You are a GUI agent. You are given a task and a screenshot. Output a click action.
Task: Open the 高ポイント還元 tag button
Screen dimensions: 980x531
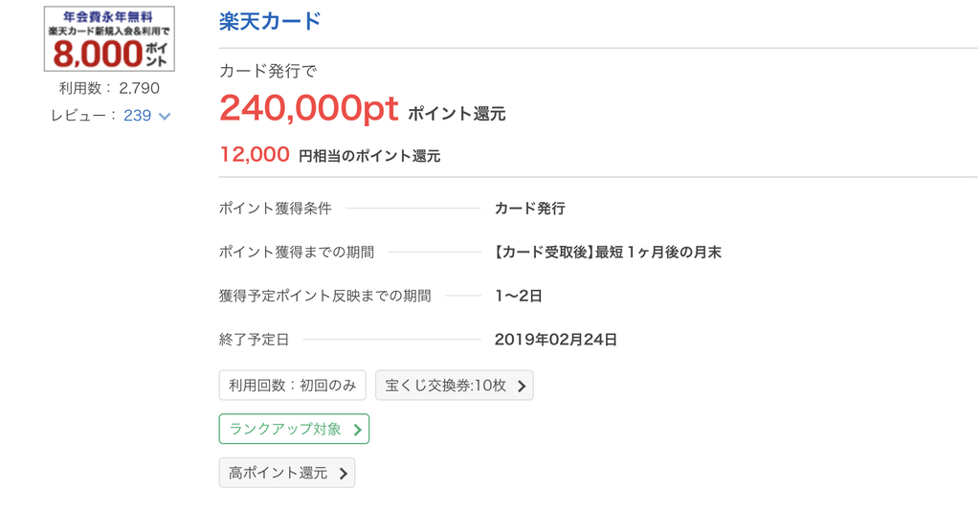click(287, 473)
